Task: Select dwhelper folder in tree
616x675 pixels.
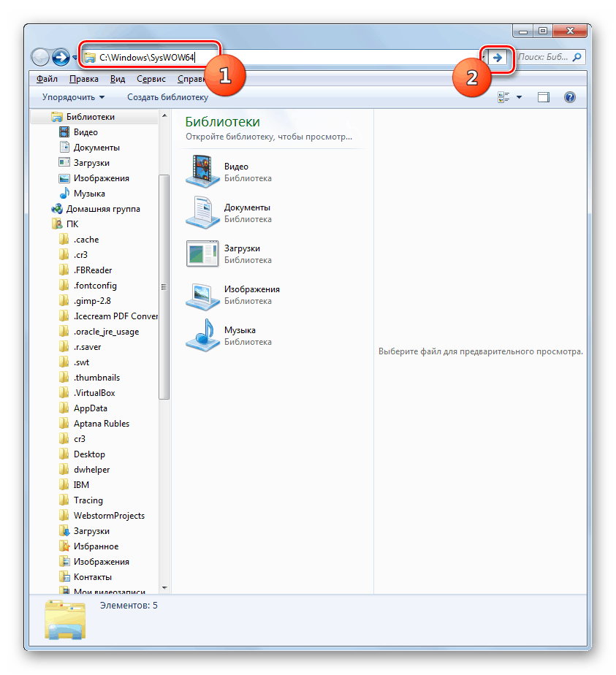Action: click(91, 470)
